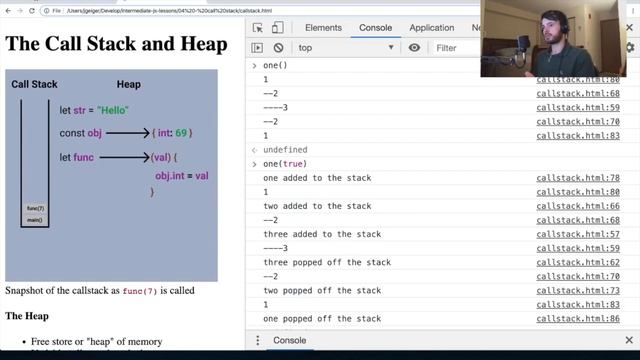Reload the page
The width and height of the screenshot is (640, 360).
[32, 11]
